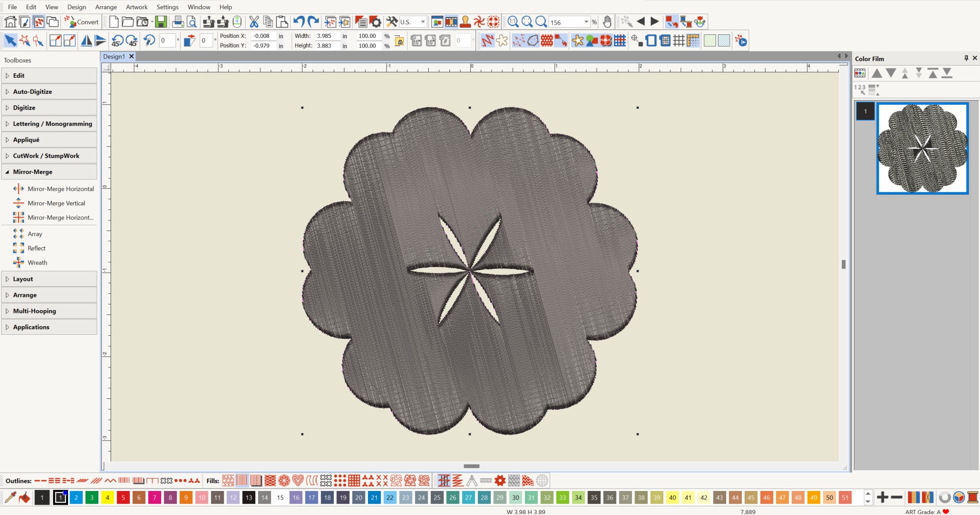980x515 pixels.
Task: Select the Wreath tool
Action: [x=31, y=263]
